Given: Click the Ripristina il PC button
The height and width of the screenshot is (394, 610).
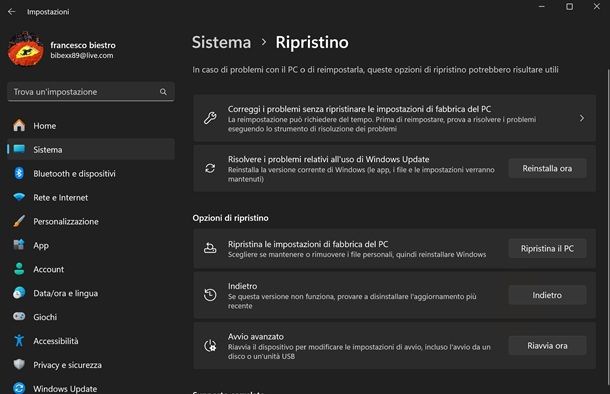Looking at the screenshot, I should [547, 249].
